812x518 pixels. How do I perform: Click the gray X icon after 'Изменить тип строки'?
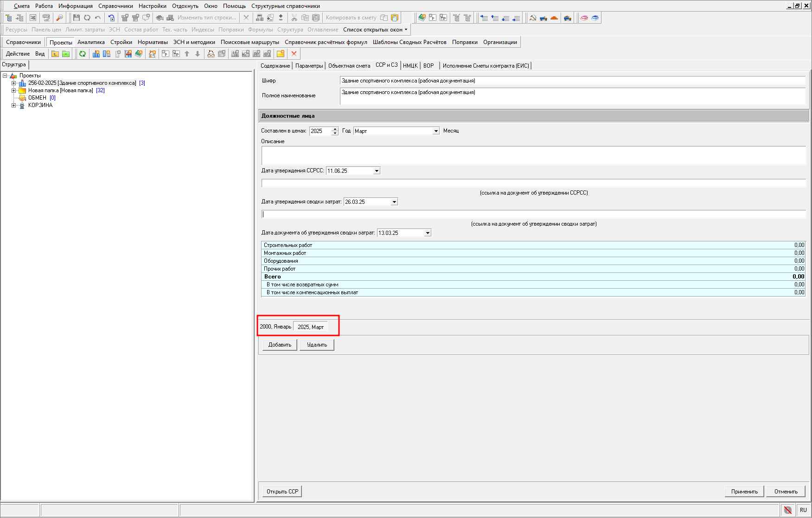[246, 18]
